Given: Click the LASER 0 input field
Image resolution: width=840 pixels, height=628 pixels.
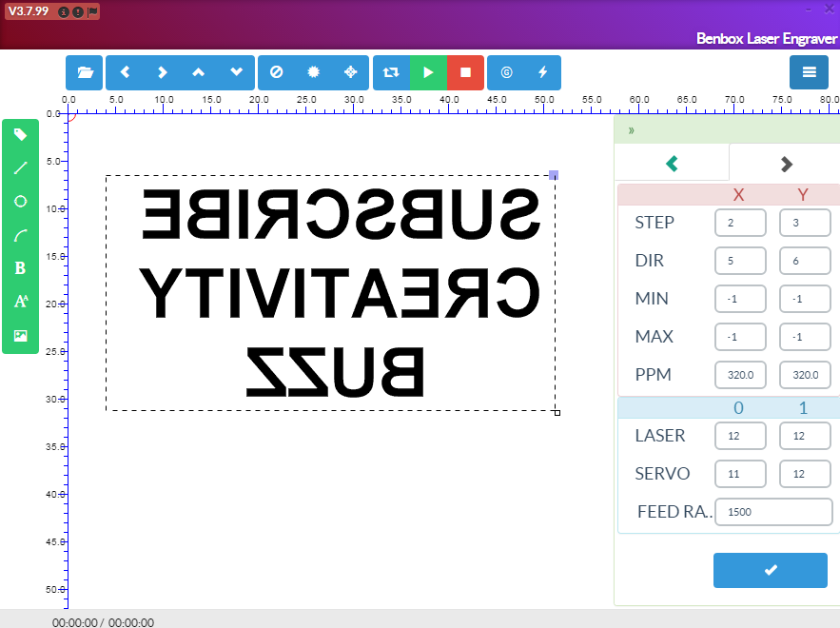Looking at the screenshot, I should [x=740, y=436].
